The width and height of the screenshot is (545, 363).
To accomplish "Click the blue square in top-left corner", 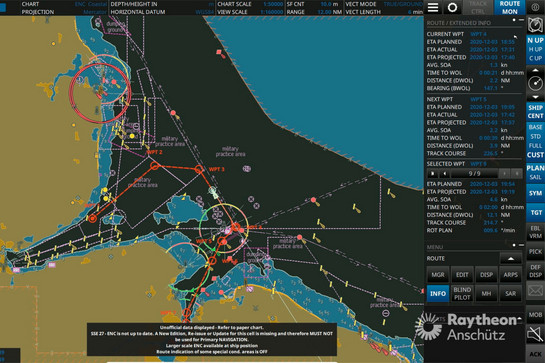I will (x=3, y=7).
